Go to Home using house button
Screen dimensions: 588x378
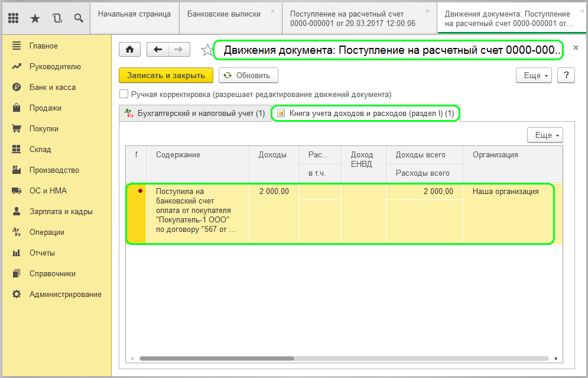[130, 50]
